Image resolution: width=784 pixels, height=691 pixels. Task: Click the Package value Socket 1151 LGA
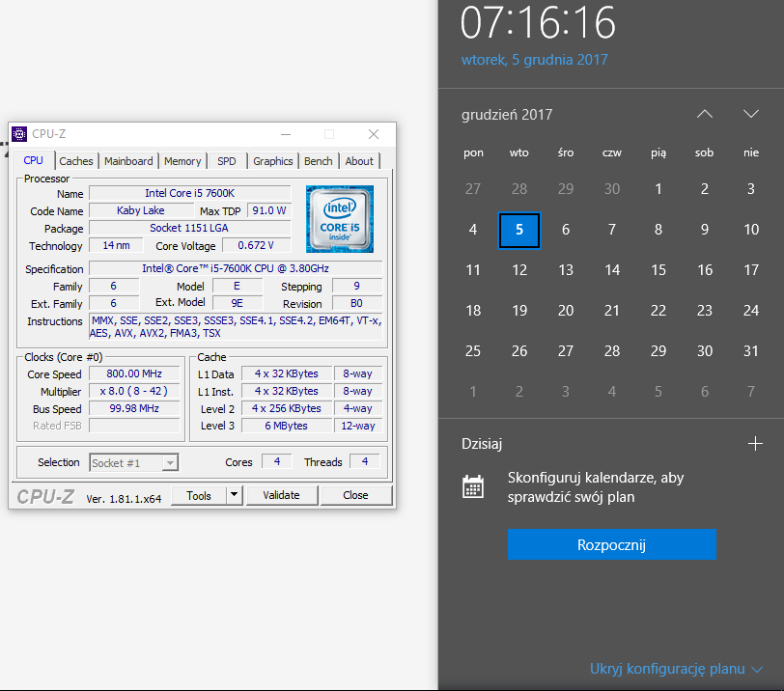pos(189,228)
